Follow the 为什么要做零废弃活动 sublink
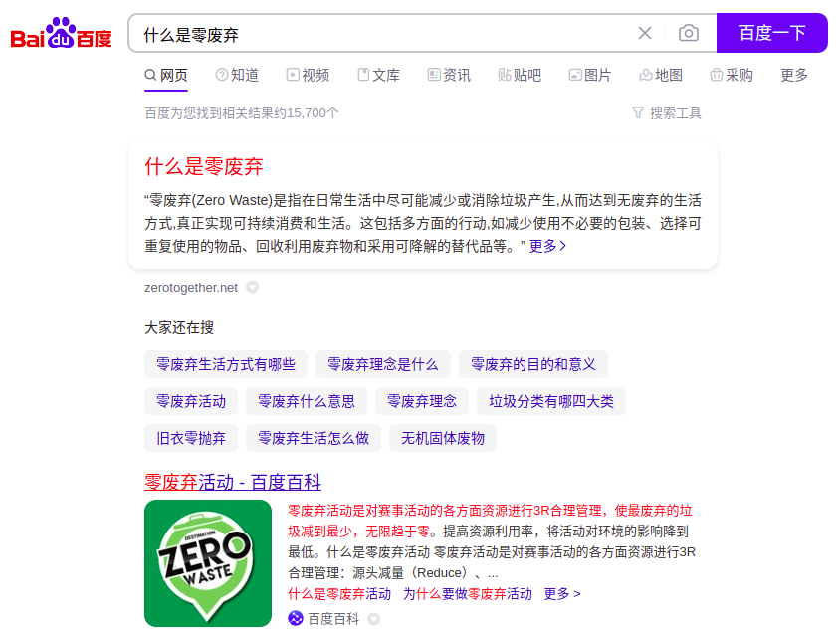The width and height of the screenshot is (840, 640). [468, 594]
